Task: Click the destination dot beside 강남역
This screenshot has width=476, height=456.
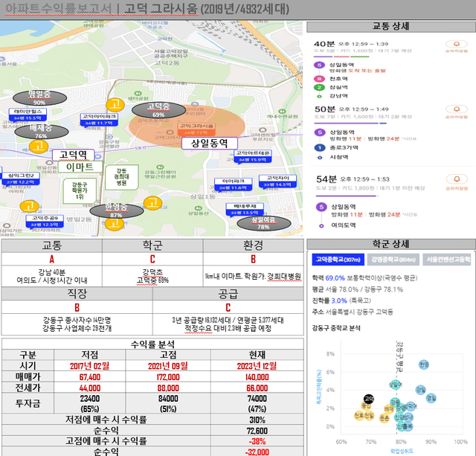Action: pos(319,96)
